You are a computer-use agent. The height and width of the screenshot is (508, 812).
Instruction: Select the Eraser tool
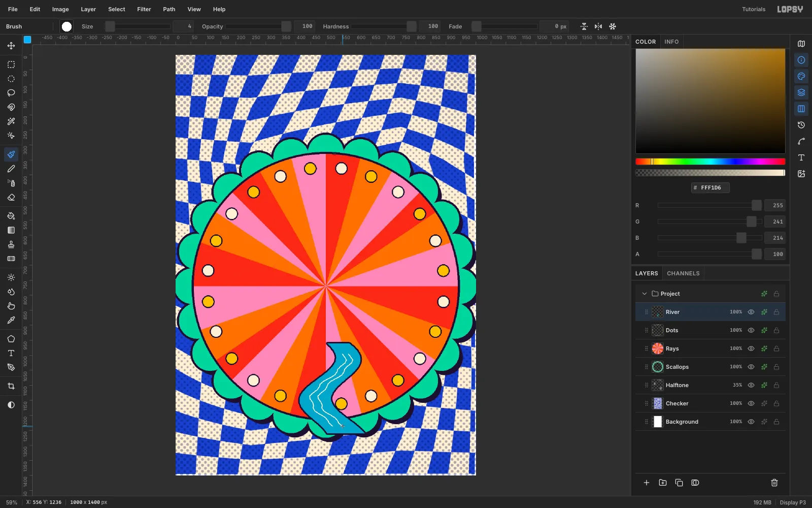point(11,197)
